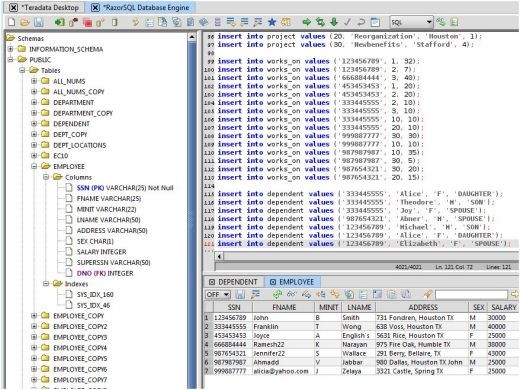Viewport: 520px width, 390px height.
Task: Click the curved arrow rollback icon
Action: [x=361, y=22]
